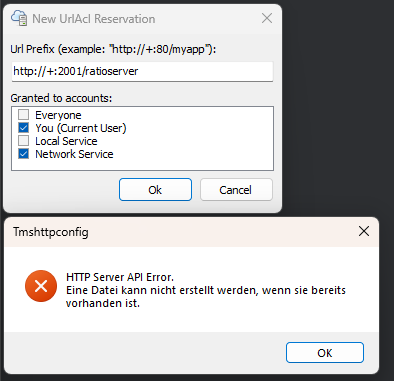The height and width of the screenshot is (381, 394).
Task: Click the HTTP Server API Error line
Action: (120, 277)
